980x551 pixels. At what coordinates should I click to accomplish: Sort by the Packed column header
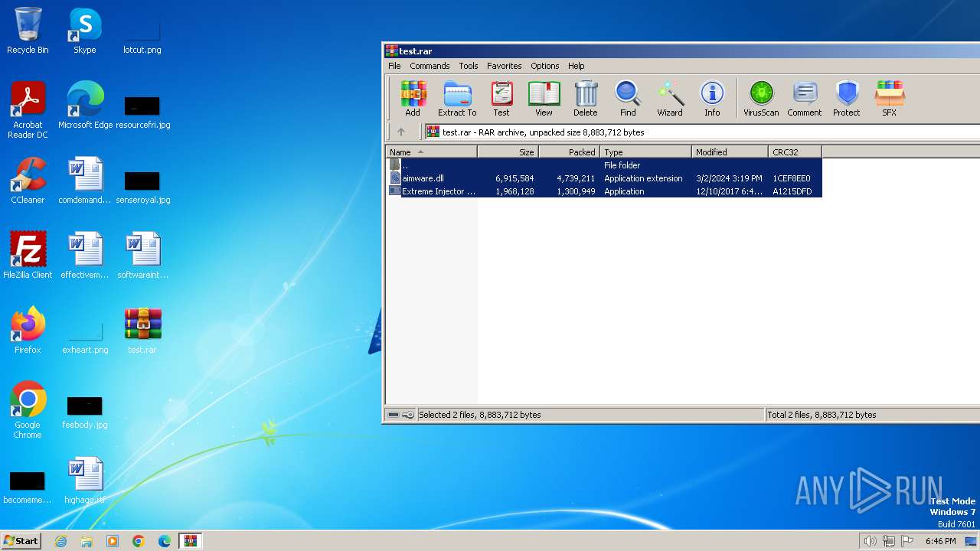pos(570,152)
